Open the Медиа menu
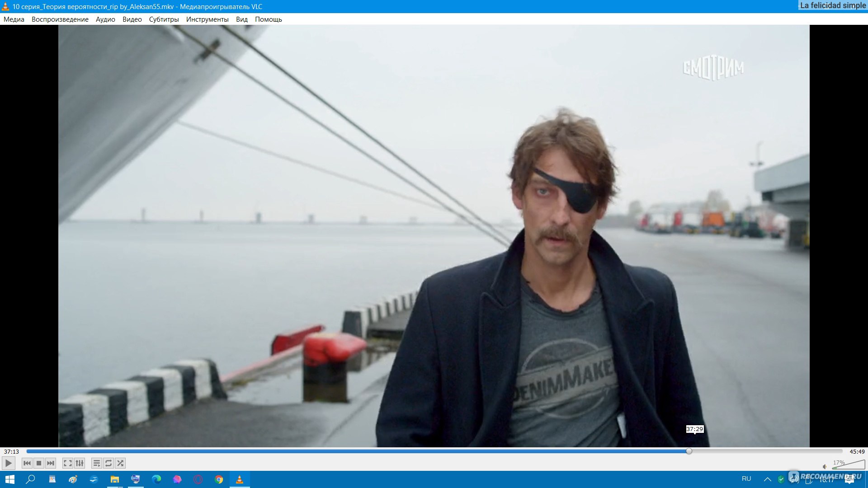Viewport: 868px width, 488px height. click(x=14, y=19)
